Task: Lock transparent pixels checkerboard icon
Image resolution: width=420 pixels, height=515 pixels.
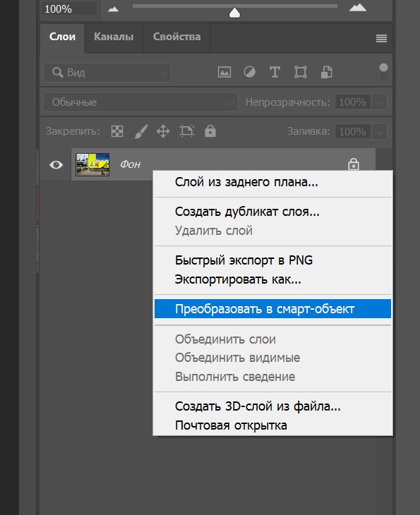Action: pyautogui.click(x=117, y=131)
